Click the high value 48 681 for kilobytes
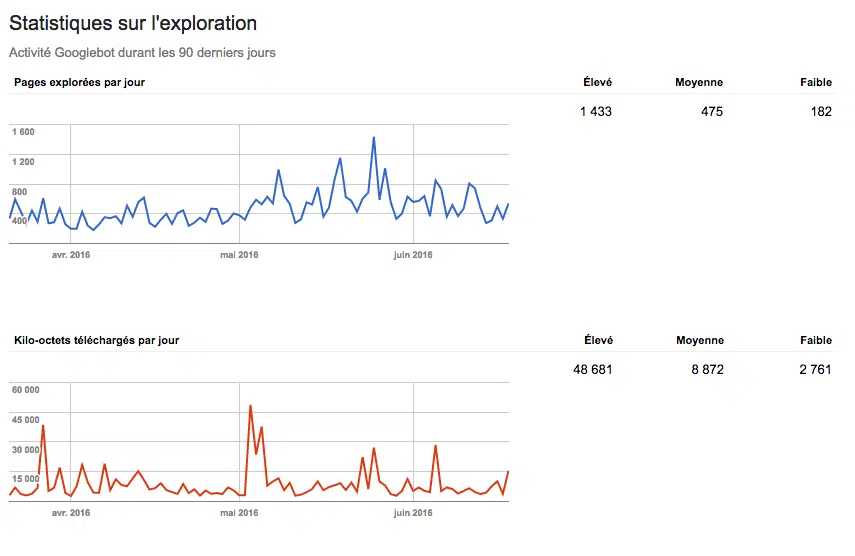Viewport: 855px width, 556px height. 592,369
